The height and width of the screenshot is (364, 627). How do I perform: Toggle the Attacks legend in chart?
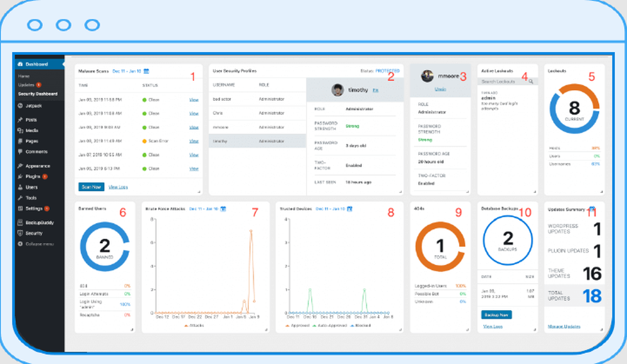point(194,326)
